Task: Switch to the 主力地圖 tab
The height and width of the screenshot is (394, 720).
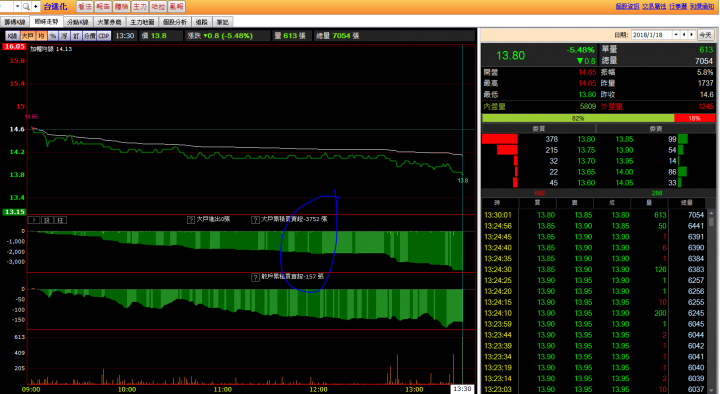Action: (x=142, y=22)
